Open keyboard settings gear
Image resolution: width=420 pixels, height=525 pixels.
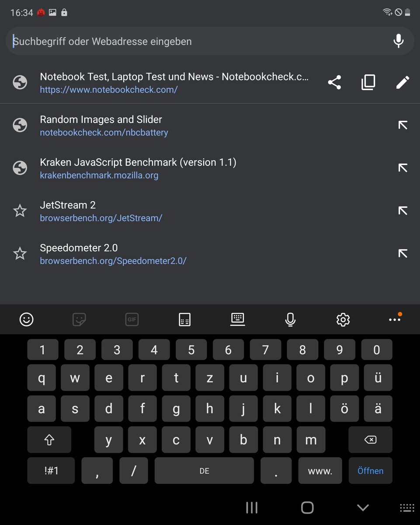pos(343,319)
